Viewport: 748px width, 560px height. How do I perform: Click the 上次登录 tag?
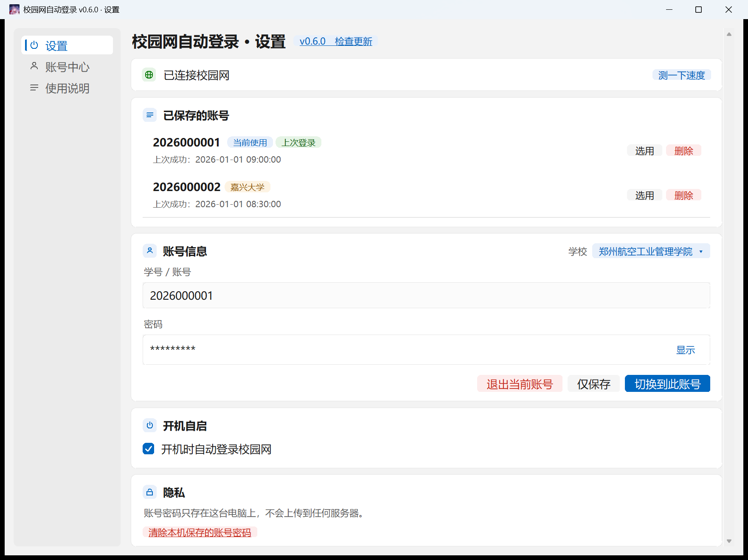tap(298, 143)
